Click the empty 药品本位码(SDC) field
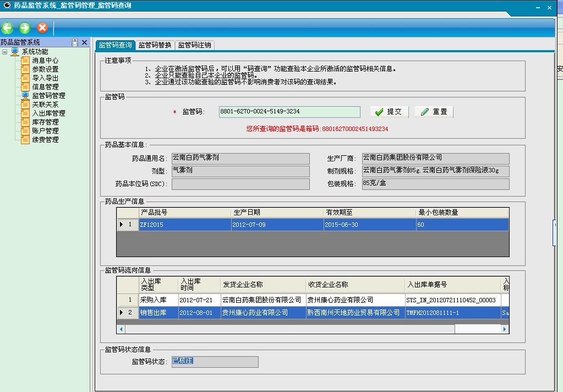 coord(240,184)
